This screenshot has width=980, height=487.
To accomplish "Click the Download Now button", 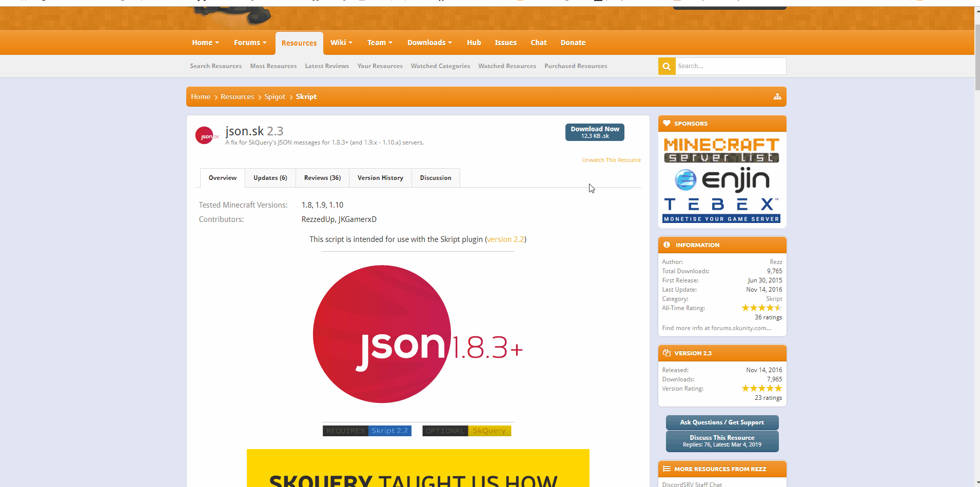I will click(595, 132).
